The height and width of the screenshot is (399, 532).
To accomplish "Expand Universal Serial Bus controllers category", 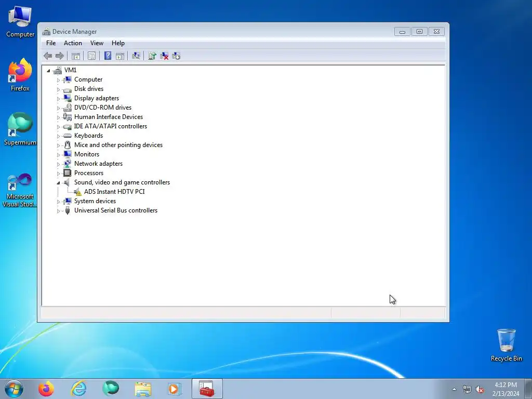I will click(x=58, y=211).
